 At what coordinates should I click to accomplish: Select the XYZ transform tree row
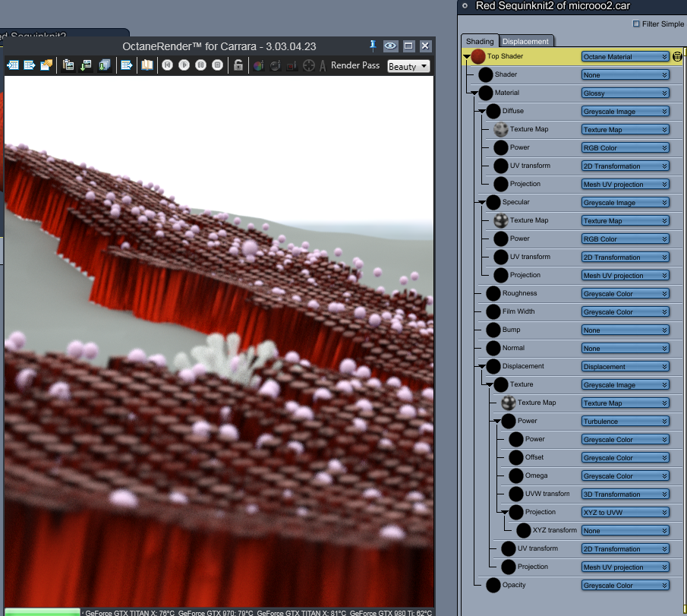coord(555,530)
